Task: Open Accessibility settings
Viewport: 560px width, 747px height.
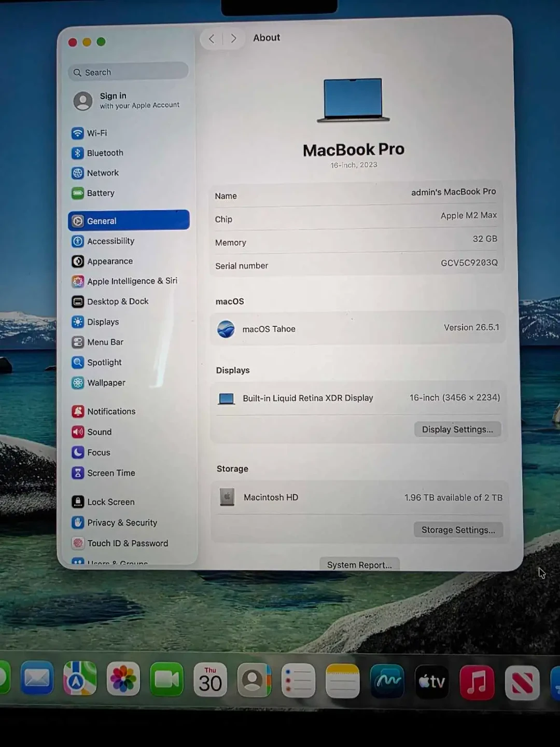Action: point(129,241)
